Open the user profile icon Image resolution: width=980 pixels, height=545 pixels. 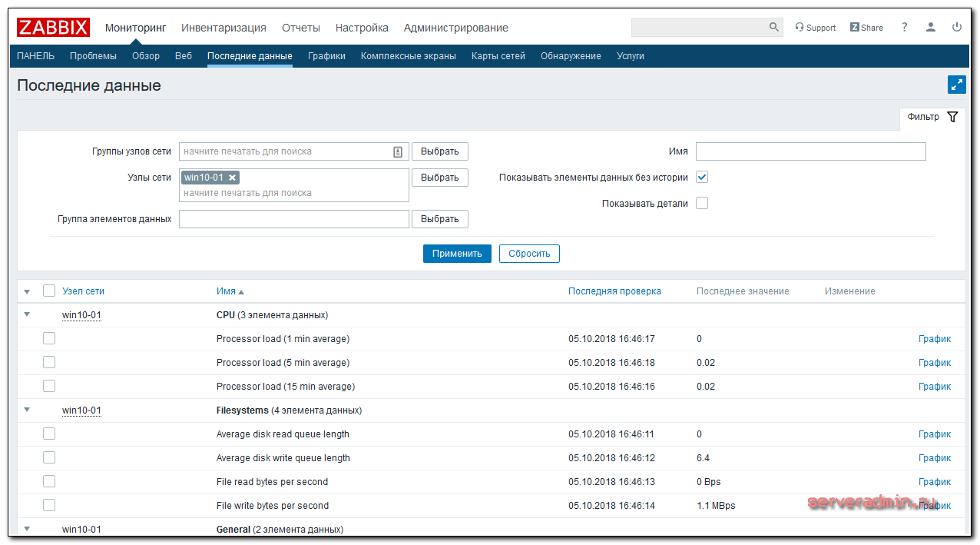pos(931,28)
